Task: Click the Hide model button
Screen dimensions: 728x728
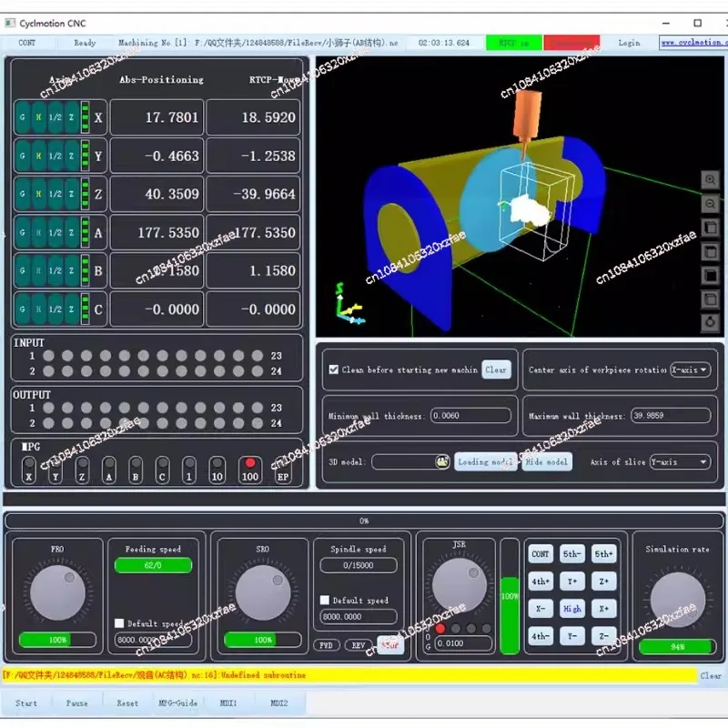Action: (x=547, y=461)
